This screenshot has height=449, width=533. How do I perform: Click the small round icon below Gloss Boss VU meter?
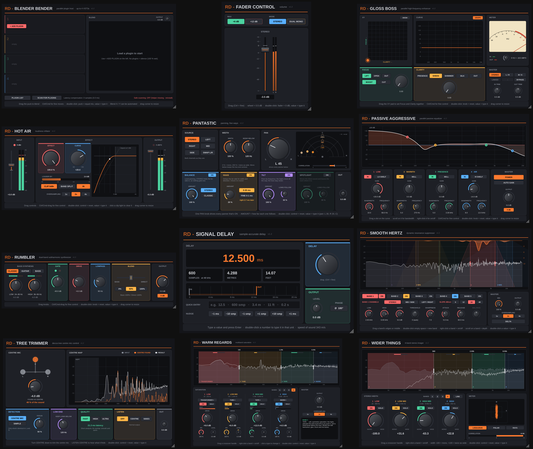coord(505,58)
